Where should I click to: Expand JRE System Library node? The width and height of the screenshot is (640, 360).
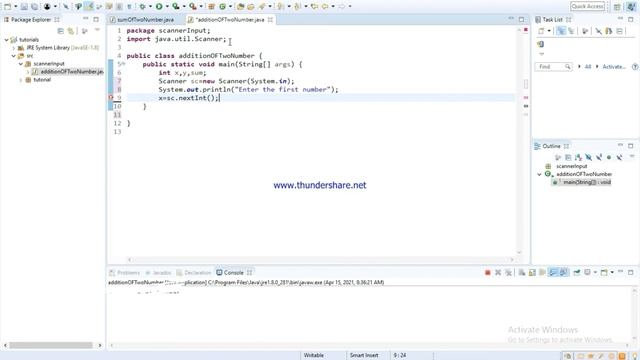13,48
